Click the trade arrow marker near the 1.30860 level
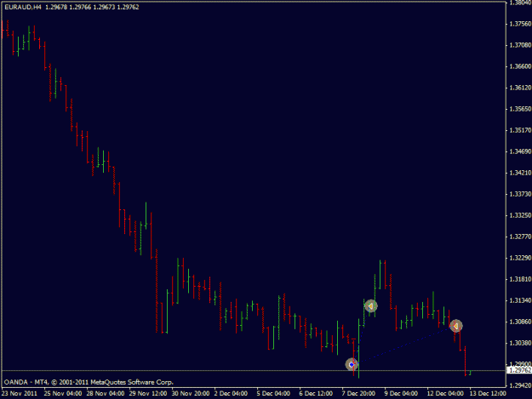 [456, 326]
